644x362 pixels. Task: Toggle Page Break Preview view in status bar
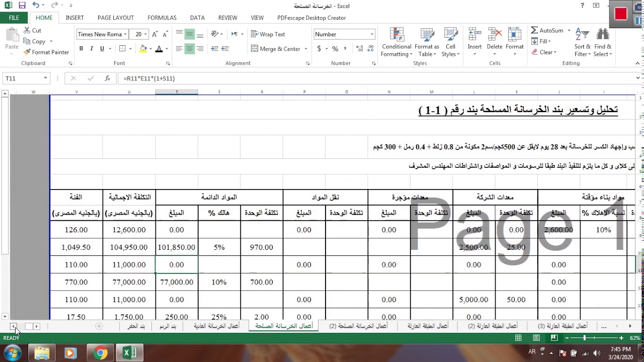[x=554, y=338]
